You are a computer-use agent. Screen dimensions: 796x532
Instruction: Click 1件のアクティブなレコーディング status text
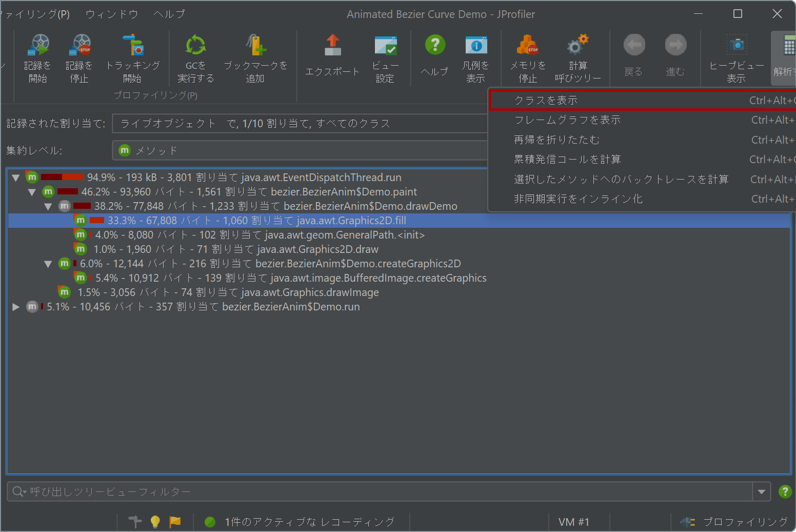(x=310, y=522)
